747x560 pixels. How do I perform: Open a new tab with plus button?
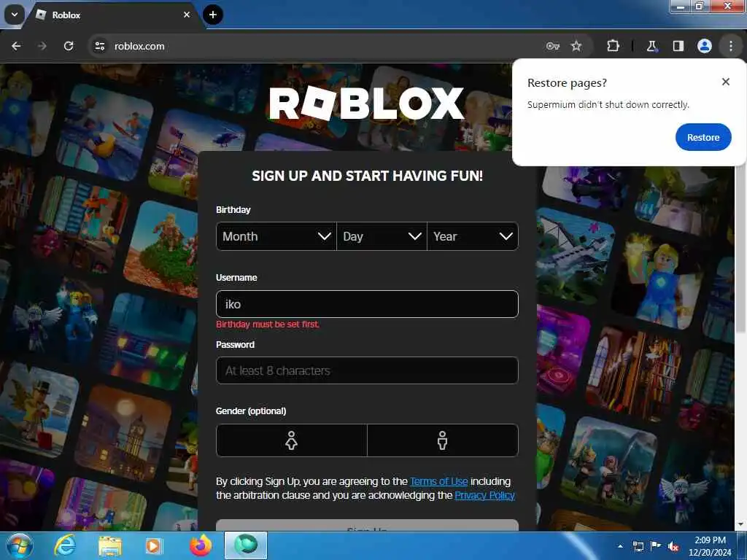click(x=213, y=15)
